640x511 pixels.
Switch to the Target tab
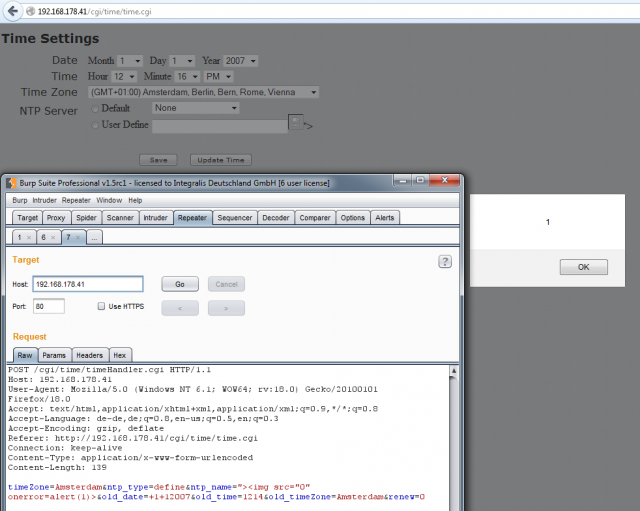[x=27, y=218]
